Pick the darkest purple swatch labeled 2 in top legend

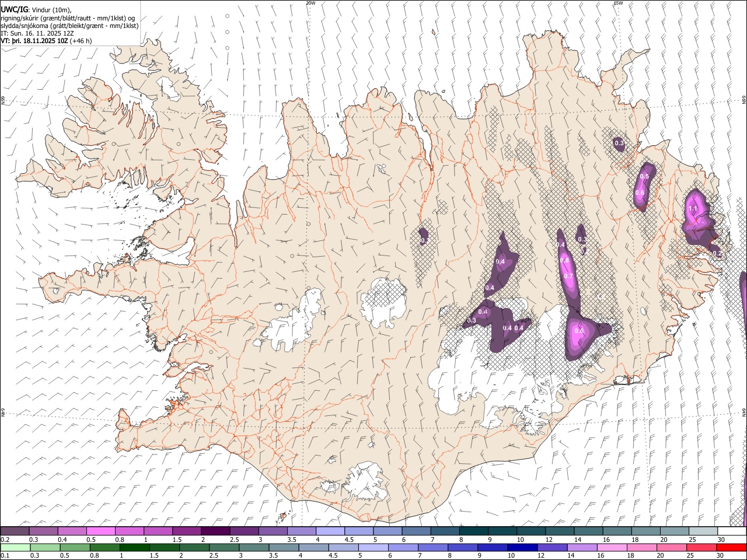point(215,531)
